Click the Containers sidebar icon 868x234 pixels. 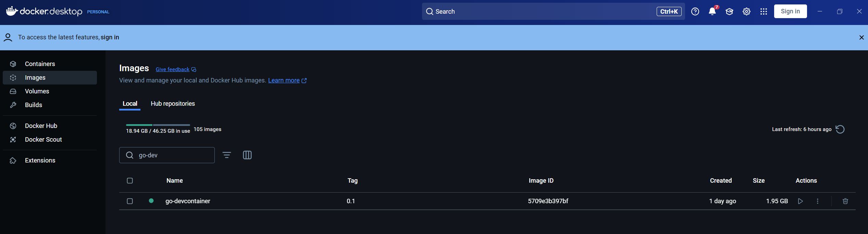tap(13, 64)
